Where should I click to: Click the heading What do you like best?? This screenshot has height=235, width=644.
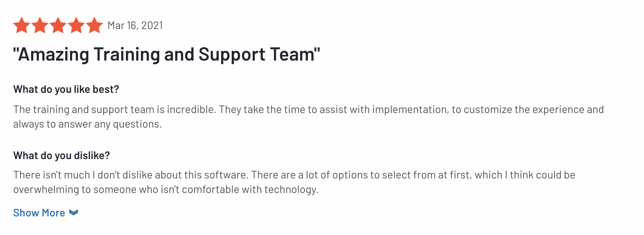(65, 89)
